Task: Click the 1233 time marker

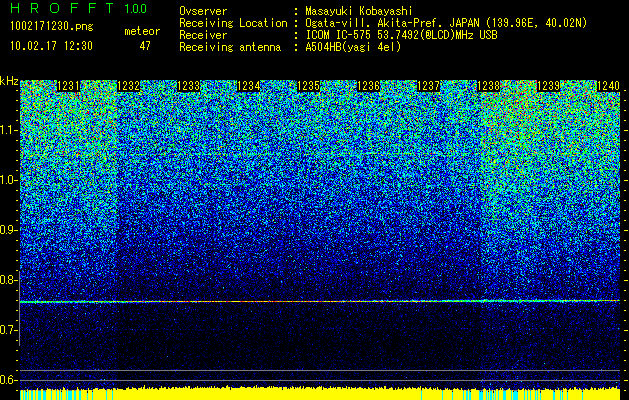Action: [189, 86]
